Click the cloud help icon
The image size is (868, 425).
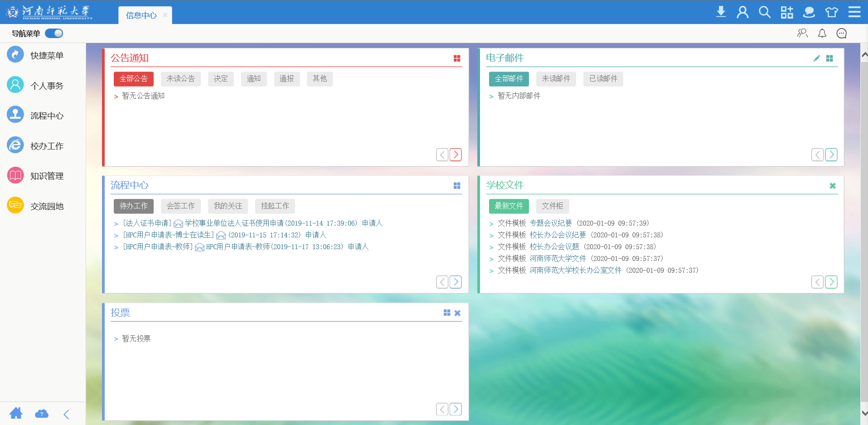(x=42, y=414)
